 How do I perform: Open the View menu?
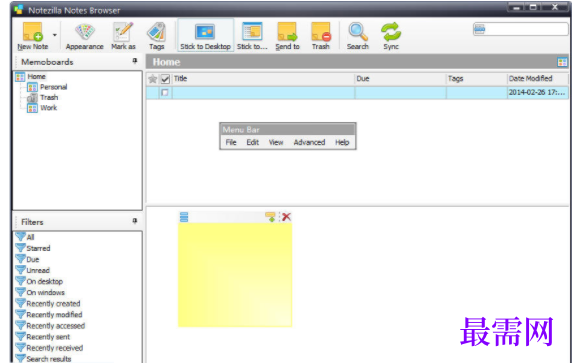(x=276, y=142)
